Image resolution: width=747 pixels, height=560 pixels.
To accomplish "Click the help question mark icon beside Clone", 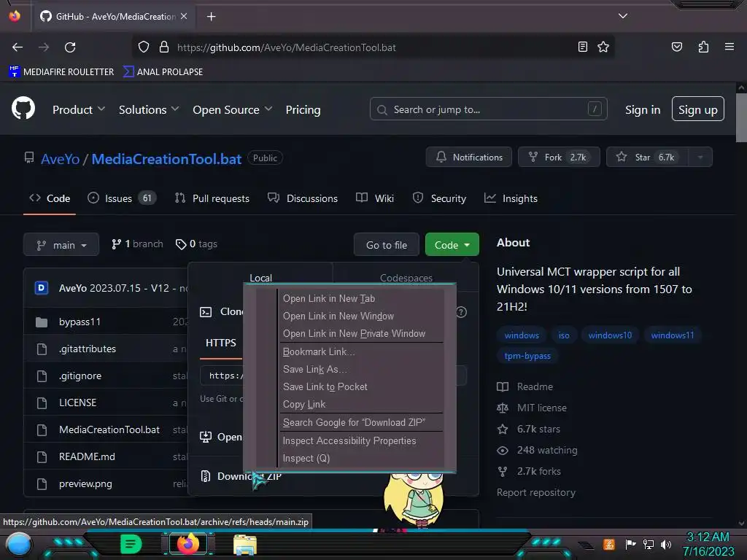I will click(461, 312).
